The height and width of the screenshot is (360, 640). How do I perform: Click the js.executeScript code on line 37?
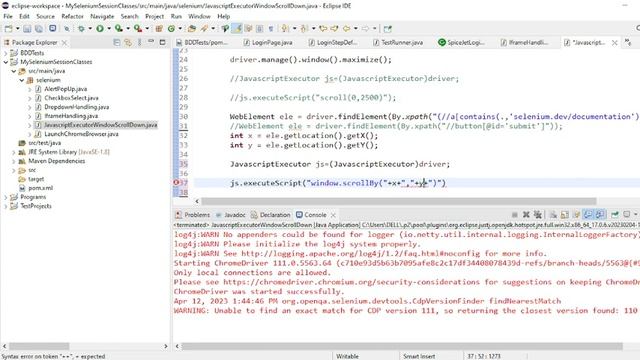[338, 183]
